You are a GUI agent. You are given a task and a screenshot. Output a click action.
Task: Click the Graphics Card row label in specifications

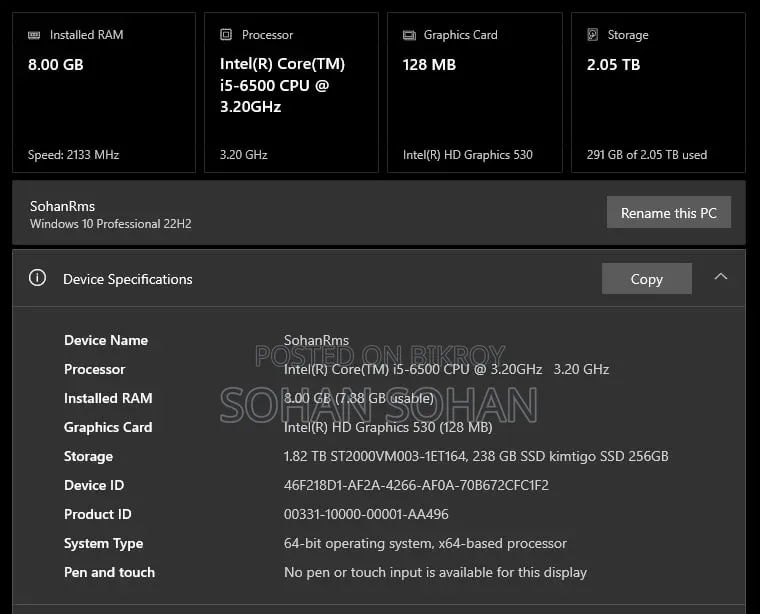[108, 427]
